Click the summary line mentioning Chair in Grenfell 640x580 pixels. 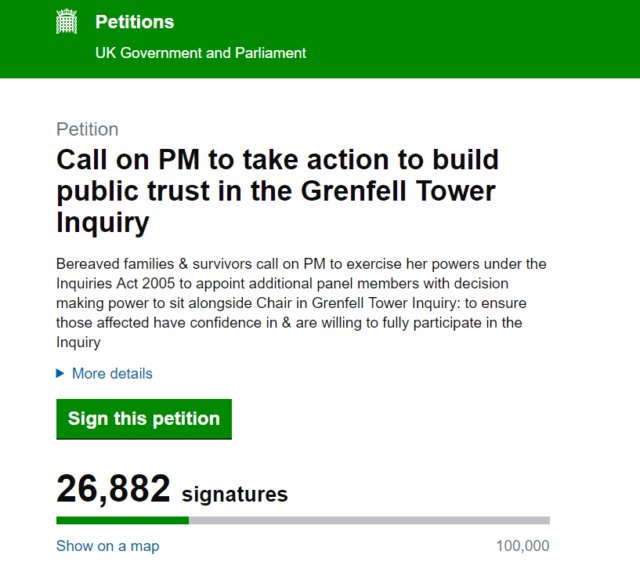291,303
